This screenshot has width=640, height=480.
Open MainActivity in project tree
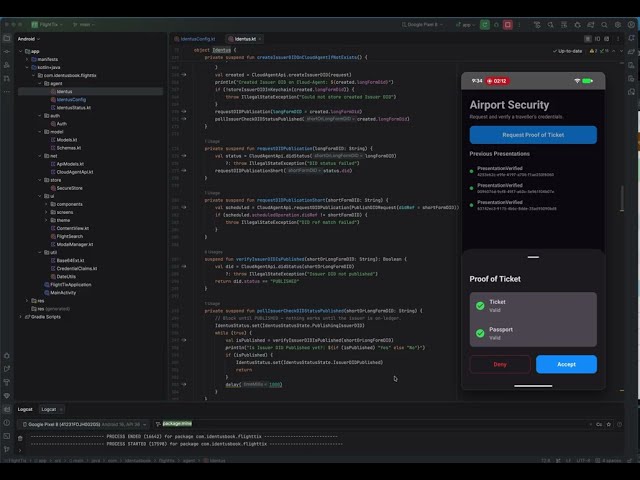63,293
